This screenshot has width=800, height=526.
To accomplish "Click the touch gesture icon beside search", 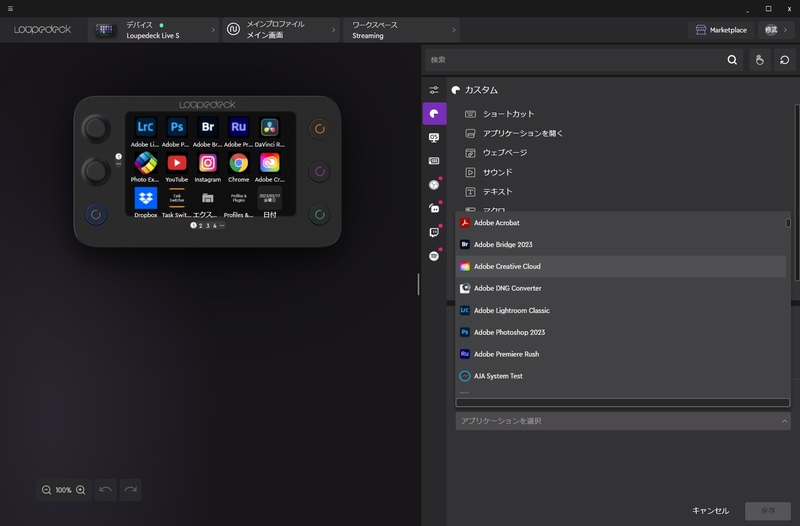I will click(x=760, y=60).
